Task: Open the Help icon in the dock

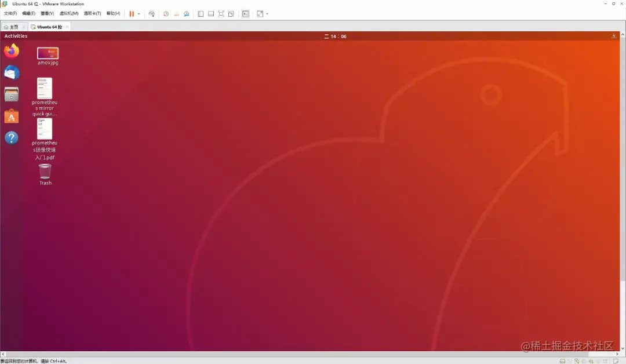Action: pos(12,138)
